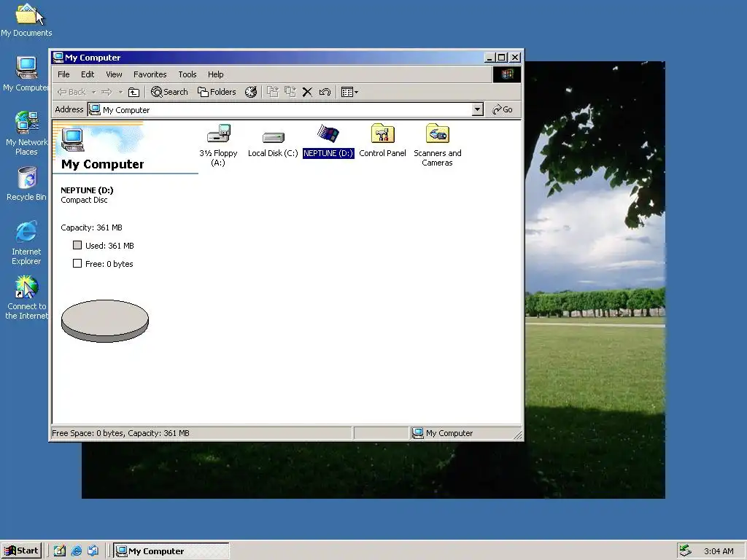
Task: Select the Control Panel folder icon
Action: pyautogui.click(x=382, y=134)
